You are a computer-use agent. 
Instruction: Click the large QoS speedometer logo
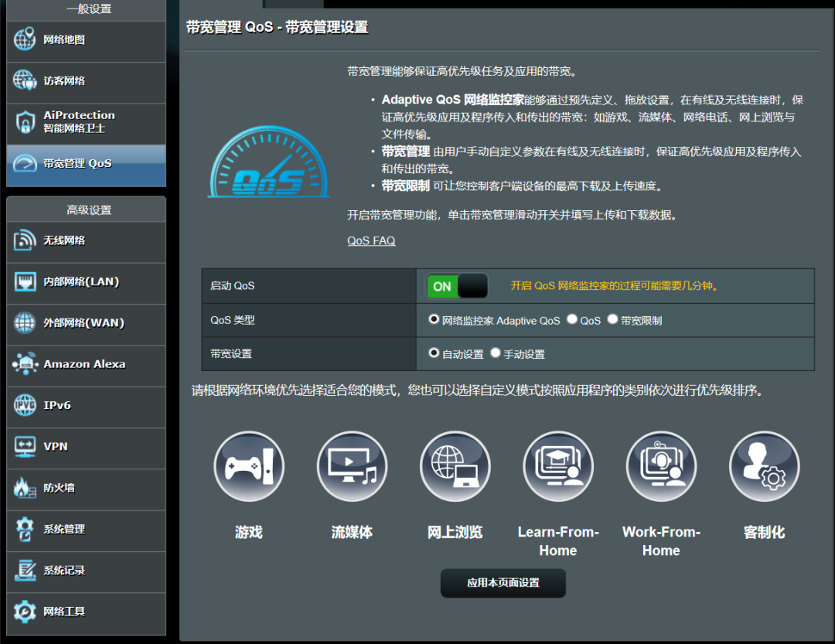(x=268, y=162)
